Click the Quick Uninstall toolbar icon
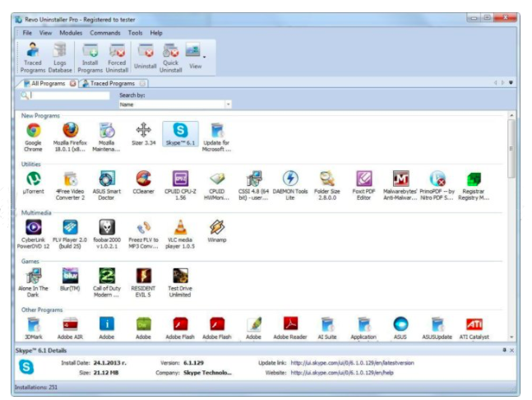 (171, 57)
